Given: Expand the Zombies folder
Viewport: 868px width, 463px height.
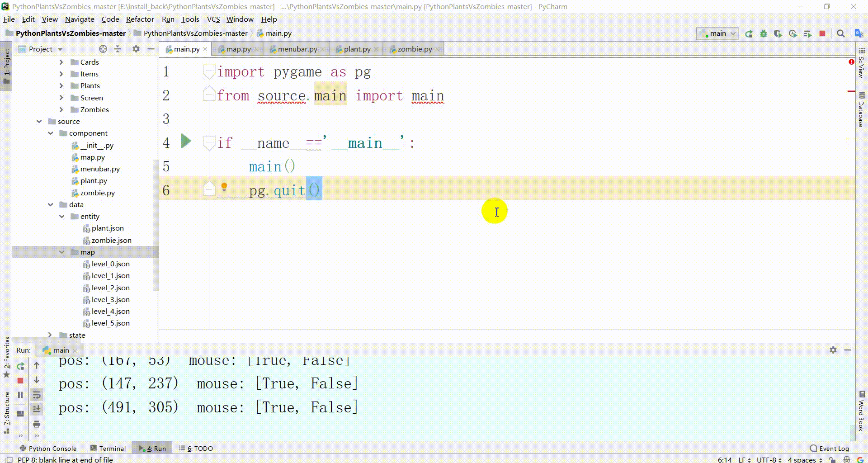Looking at the screenshot, I should [61, 109].
